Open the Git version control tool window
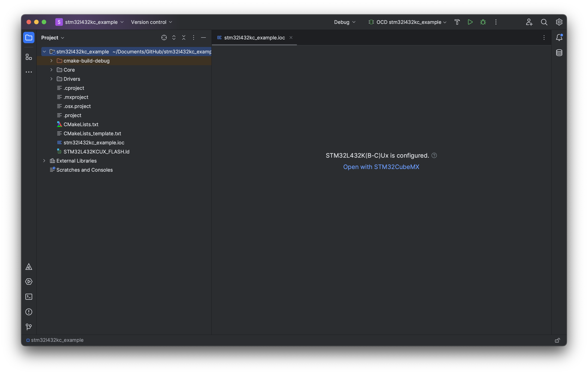The width and height of the screenshot is (588, 374). 29,327
